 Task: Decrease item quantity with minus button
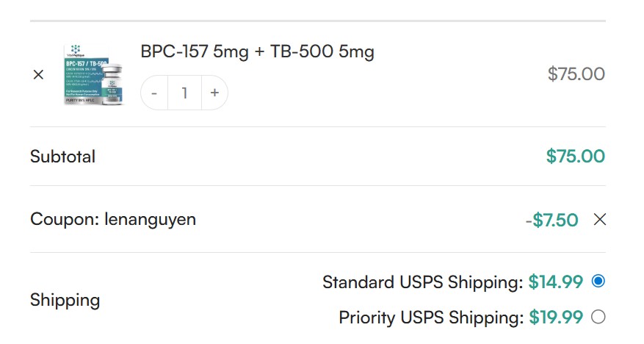(154, 93)
